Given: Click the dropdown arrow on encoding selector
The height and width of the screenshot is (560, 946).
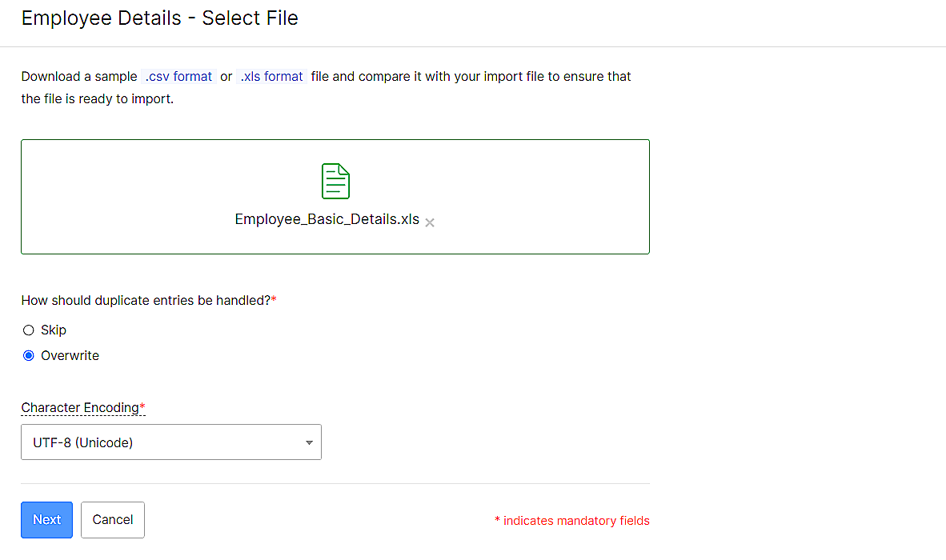Looking at the screenshot, I should [309, 442].
